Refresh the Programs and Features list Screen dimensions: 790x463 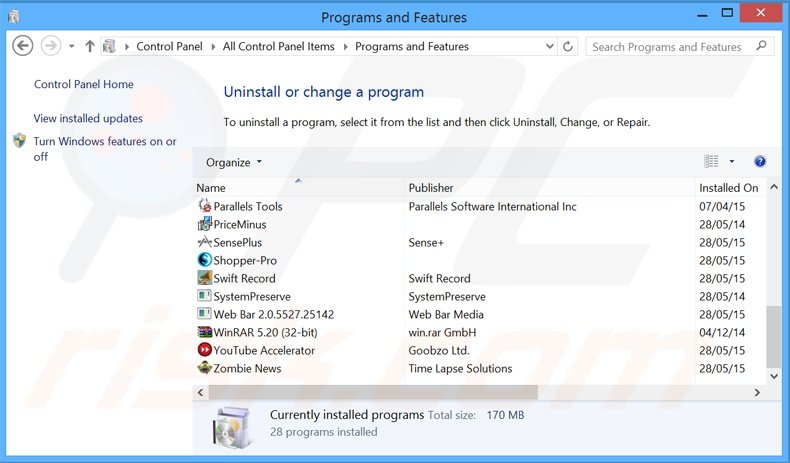(568, 46)
